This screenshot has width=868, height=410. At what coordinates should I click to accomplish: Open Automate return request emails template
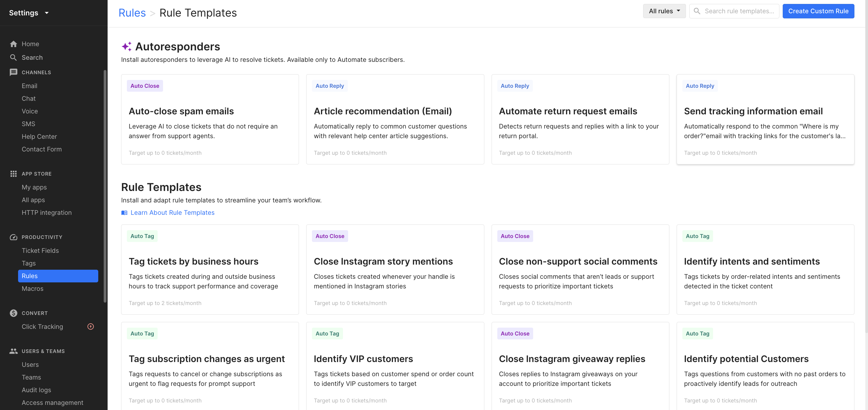pyautogui.click(x=580, y=119)
